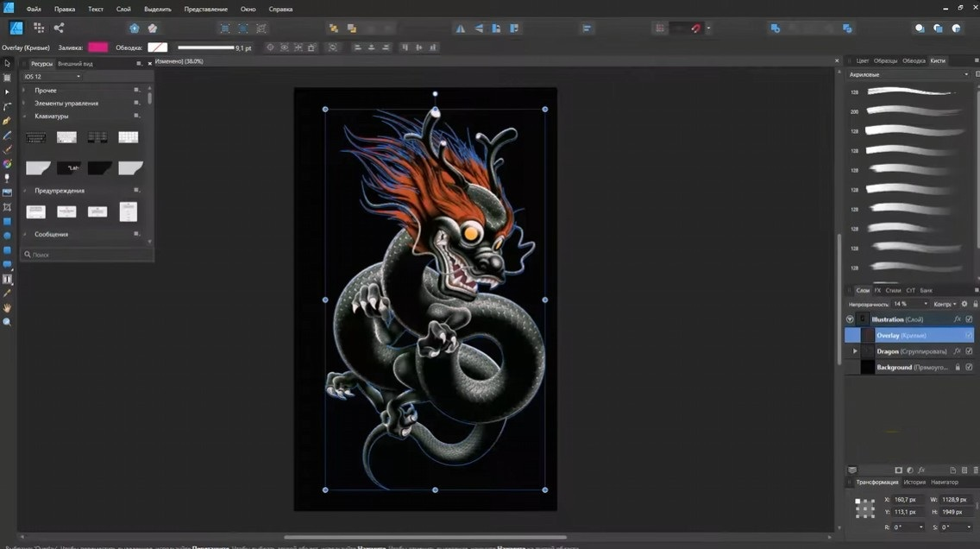The width and height of the screenshot is (980, 549).
Task: Open the Слой menu
Action: pos(123,9)
